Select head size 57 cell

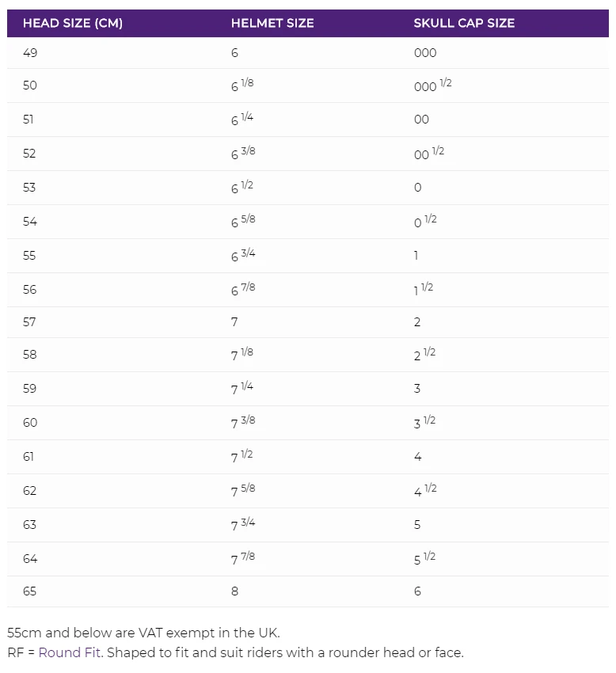point(30,322)
